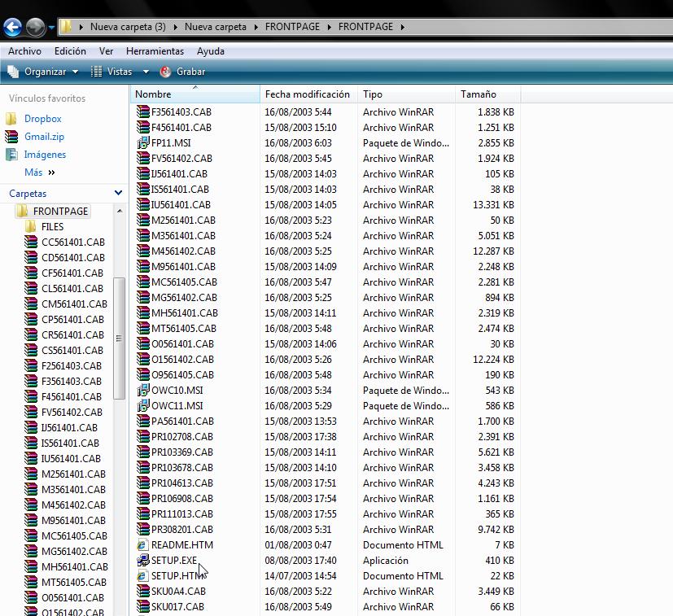Open the Edición menu
Viewport: 673px width, 616px height.
point(70,51)
